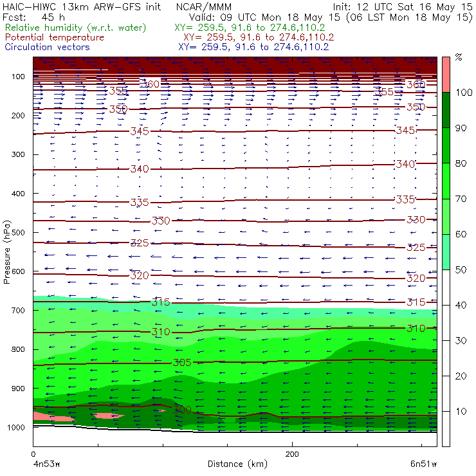Click the '0' distance tick label
This screenshot has height=476, width=476.
coord(33,454)
